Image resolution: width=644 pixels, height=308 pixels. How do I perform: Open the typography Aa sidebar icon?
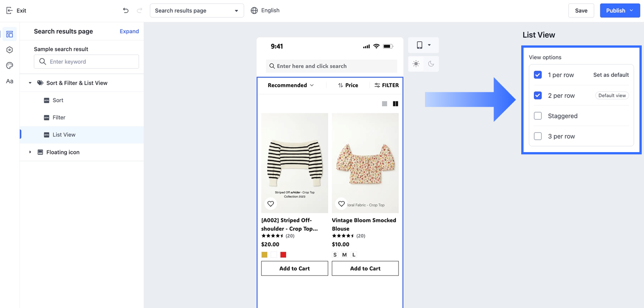pyautogui.click(x=9, y=81)
